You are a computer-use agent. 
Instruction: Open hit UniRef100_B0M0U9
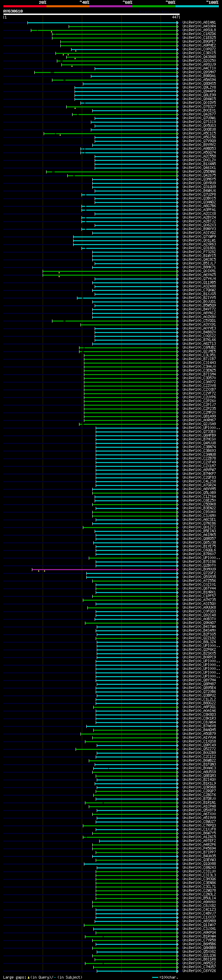199,569
